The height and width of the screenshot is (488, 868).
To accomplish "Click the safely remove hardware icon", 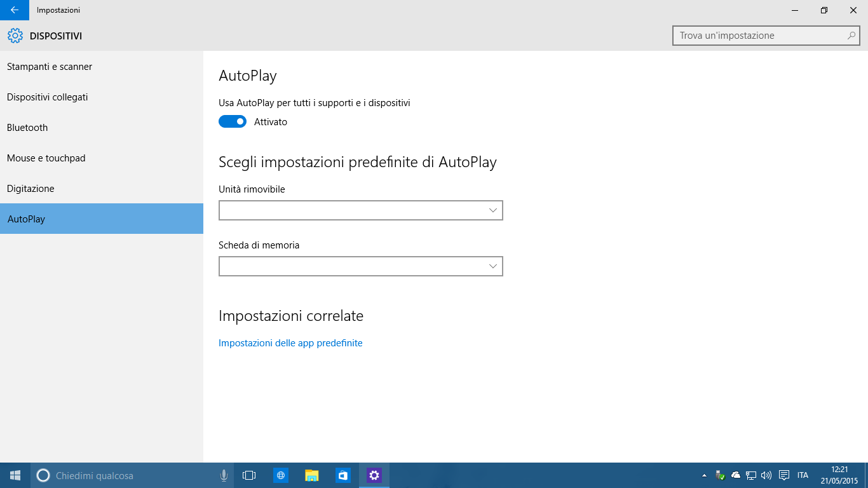I will coord(720,475).
